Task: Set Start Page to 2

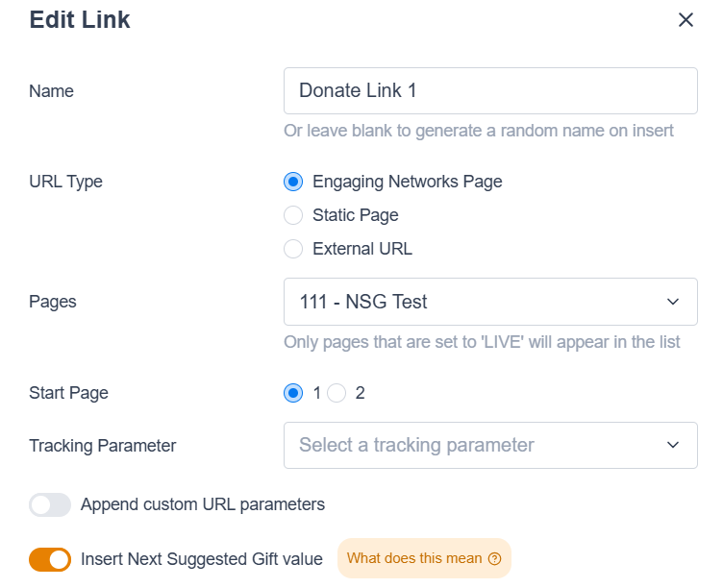Action: 337,393
